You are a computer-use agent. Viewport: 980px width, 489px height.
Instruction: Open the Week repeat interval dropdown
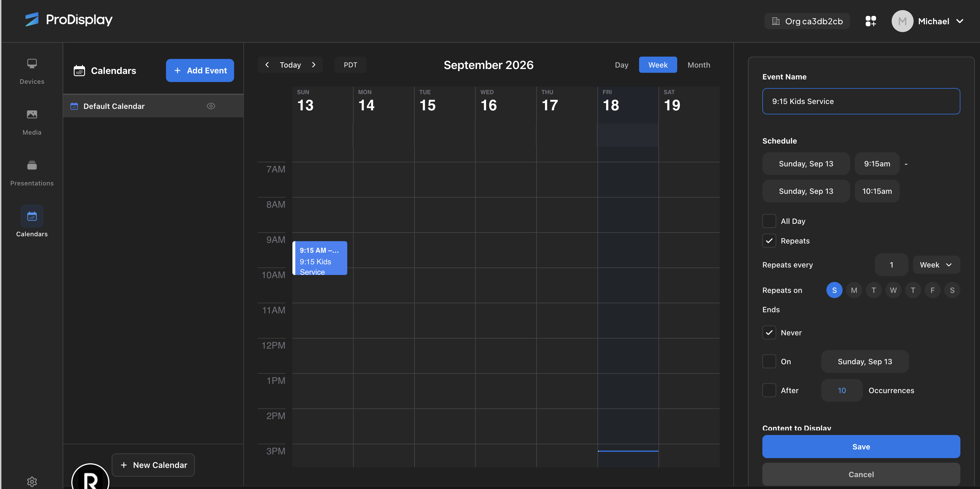point(936,265)
